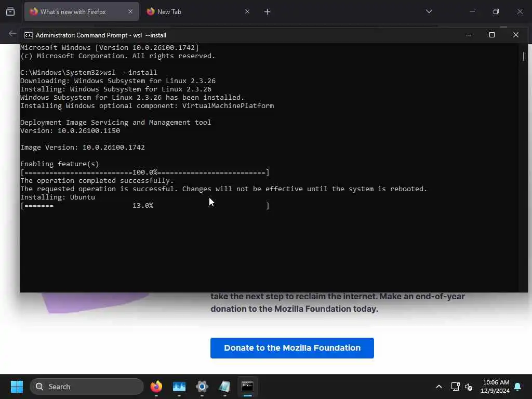Open the system monitor taskbar app

179,387
